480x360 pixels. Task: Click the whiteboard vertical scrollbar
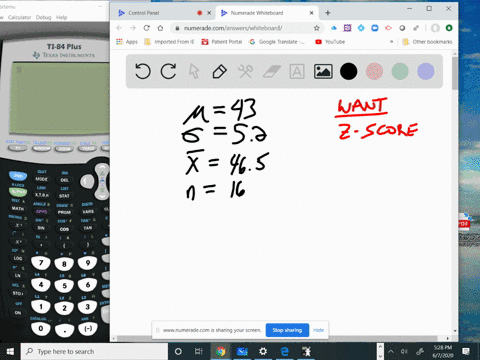tap(455, 73)
